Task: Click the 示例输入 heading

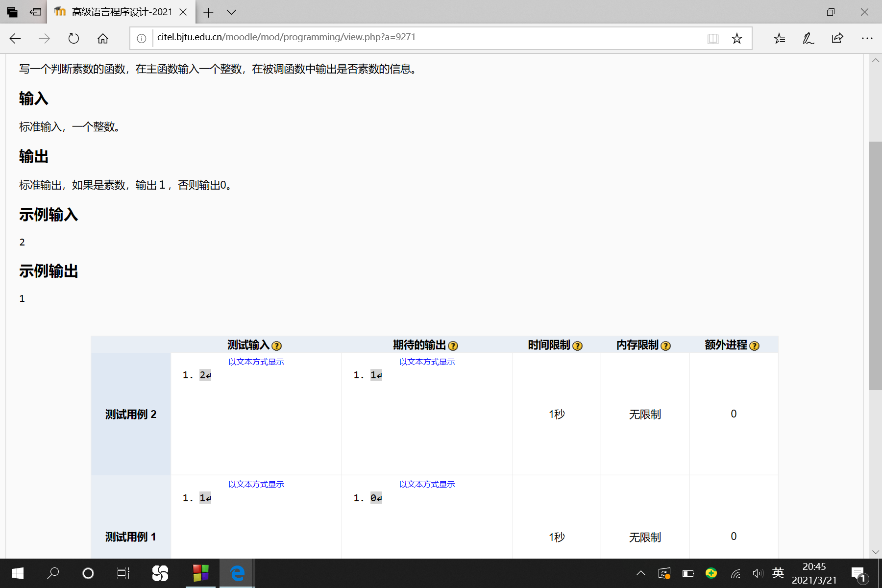Action: (49, 215)
